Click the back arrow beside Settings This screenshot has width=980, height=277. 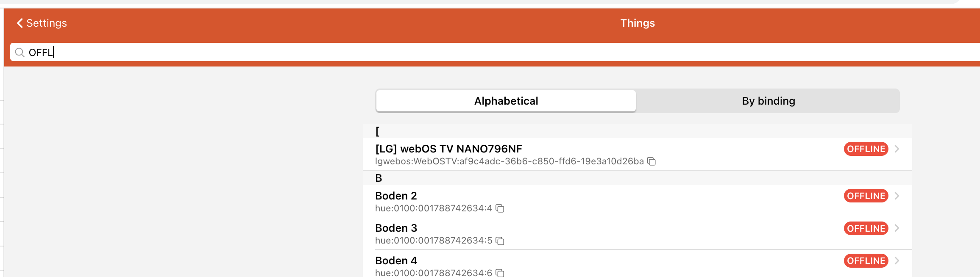19,23
